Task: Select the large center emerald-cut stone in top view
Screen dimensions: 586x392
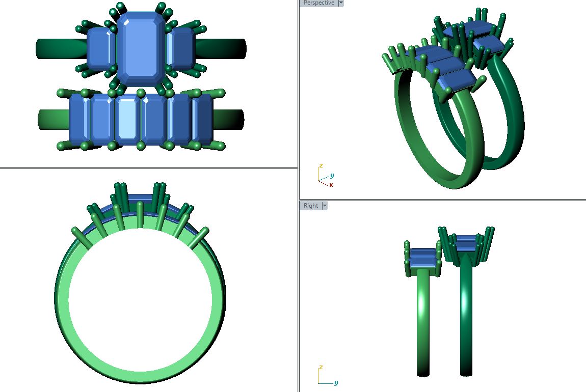Action: point(140,49)
